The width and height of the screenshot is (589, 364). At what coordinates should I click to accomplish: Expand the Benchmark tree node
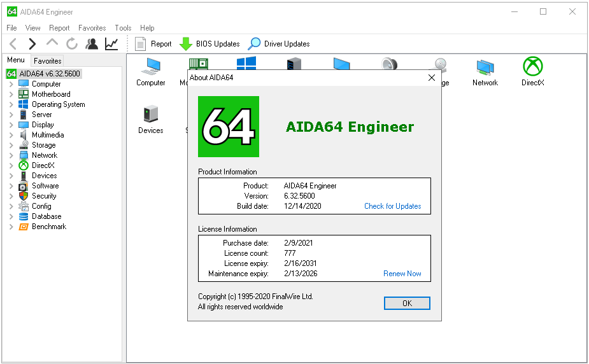[x=11, y=227]
